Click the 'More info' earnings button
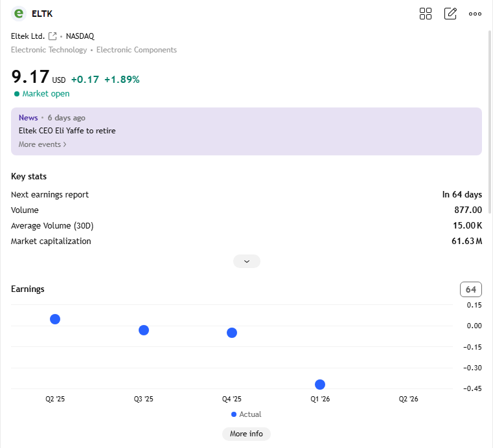Image resolution: width=493 pixels, height=448 pixels. (246, 434)
